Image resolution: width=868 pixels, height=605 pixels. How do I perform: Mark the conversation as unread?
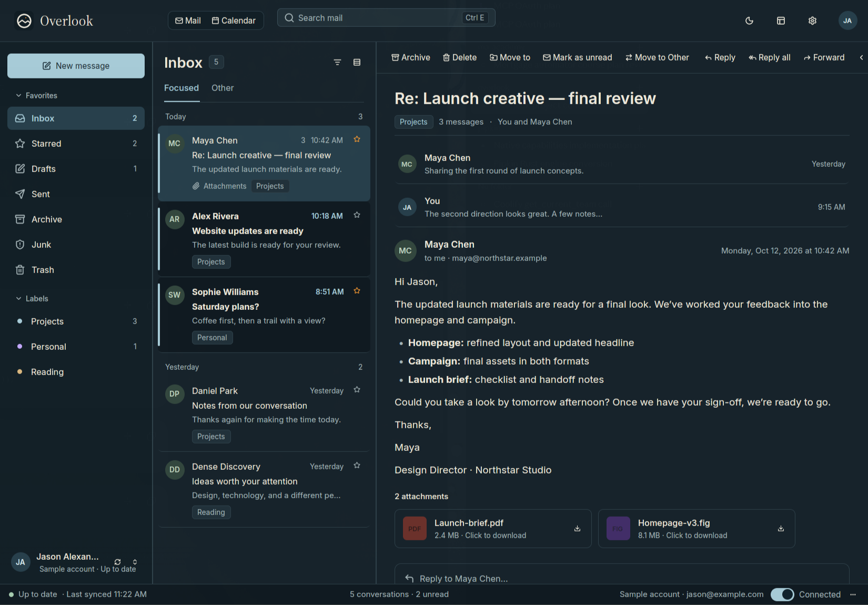(x=578, y=57)
